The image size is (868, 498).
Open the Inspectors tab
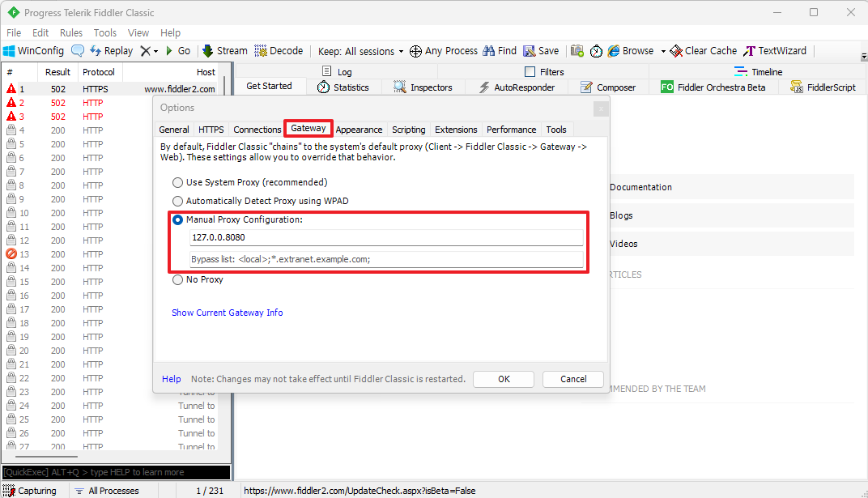423,87
